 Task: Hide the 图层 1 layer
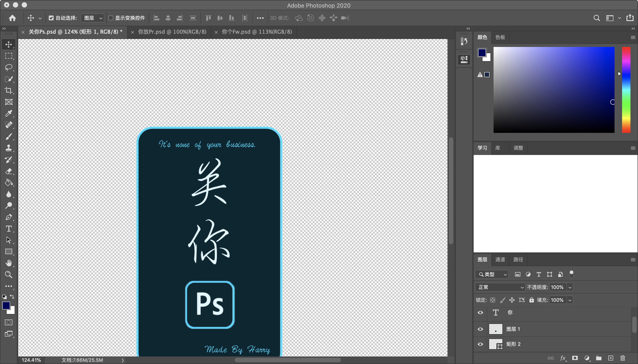tap(480, 329)
